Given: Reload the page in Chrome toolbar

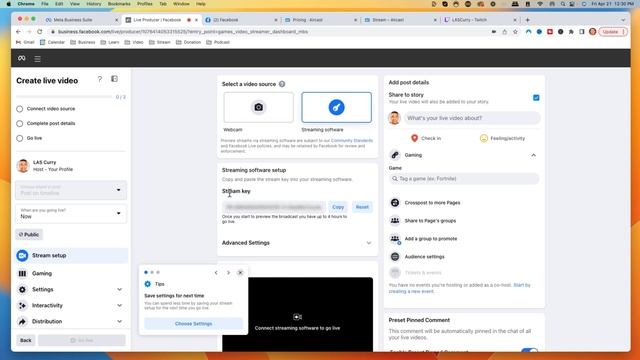Looking at the screenshot, I should click(x=40, y=31).
